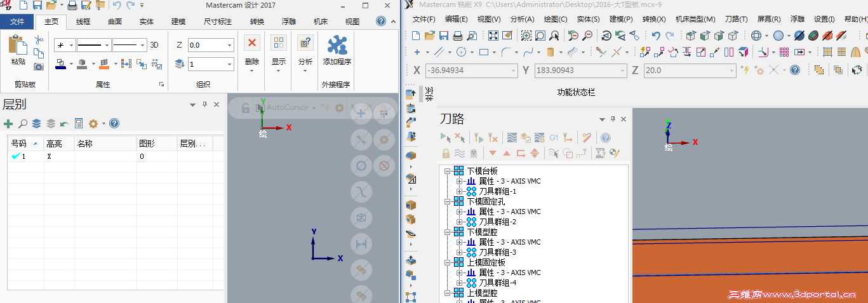
Task: Open 绘图(C) menu in Mastercam X9
Action: pos(556,19)
